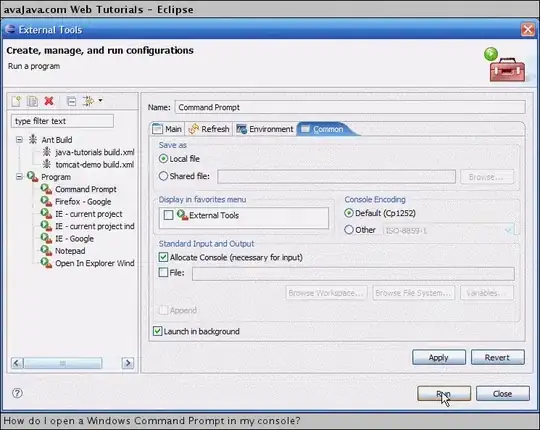Collapse the Ant Build tree node
The height and width of the screenshot is (430, 540).
pyautogui.click(x=20, y=139)
